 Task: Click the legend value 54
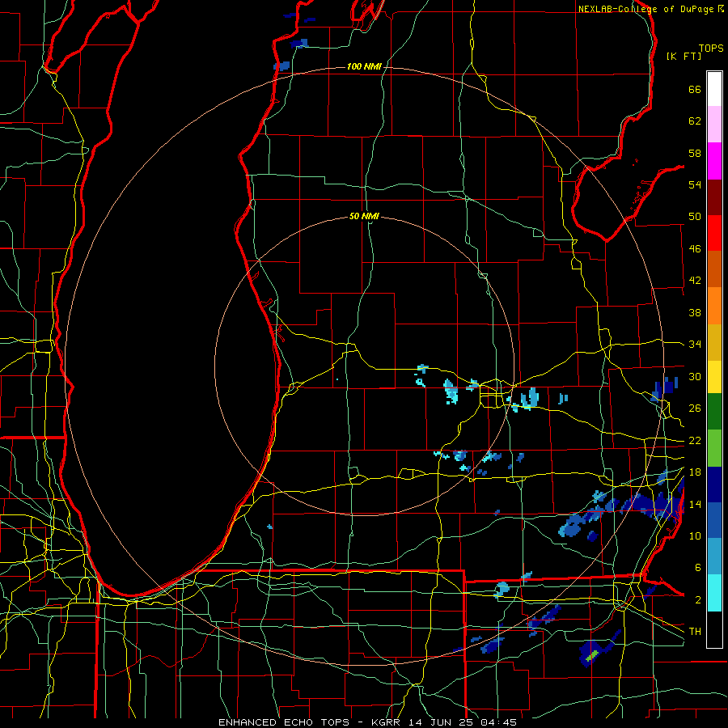click(695, 184)
